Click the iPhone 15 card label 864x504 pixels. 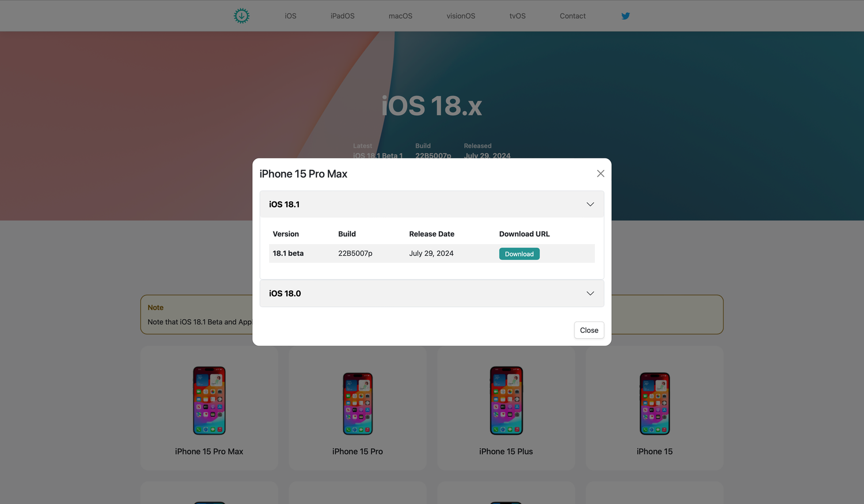coord(655,452)
